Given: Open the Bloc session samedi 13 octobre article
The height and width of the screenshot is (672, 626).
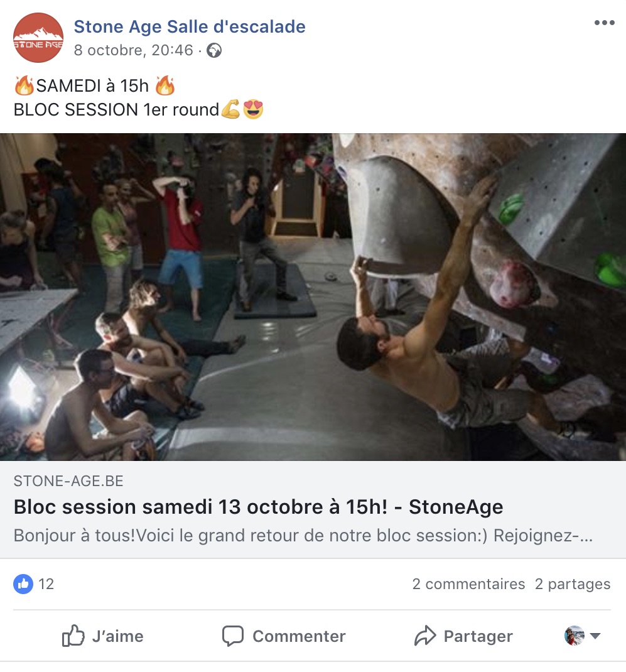Looking at the screenshot, I should (258, 507).
